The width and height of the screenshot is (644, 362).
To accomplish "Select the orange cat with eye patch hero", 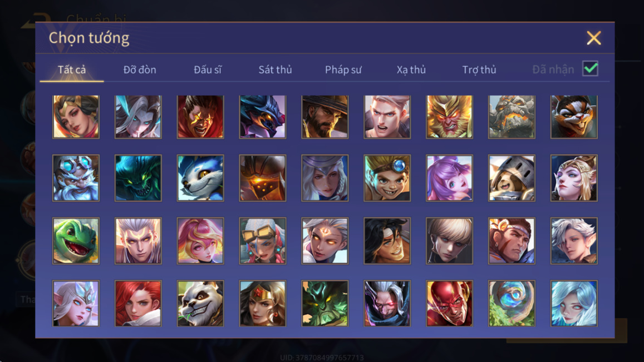I will pos(574,117).
